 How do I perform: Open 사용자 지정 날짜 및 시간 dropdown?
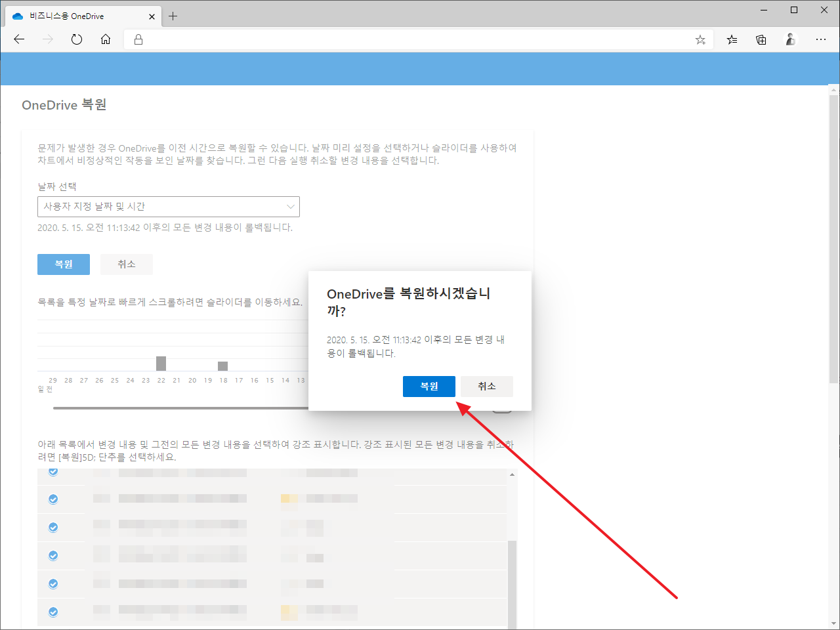[x=169, y=207]
